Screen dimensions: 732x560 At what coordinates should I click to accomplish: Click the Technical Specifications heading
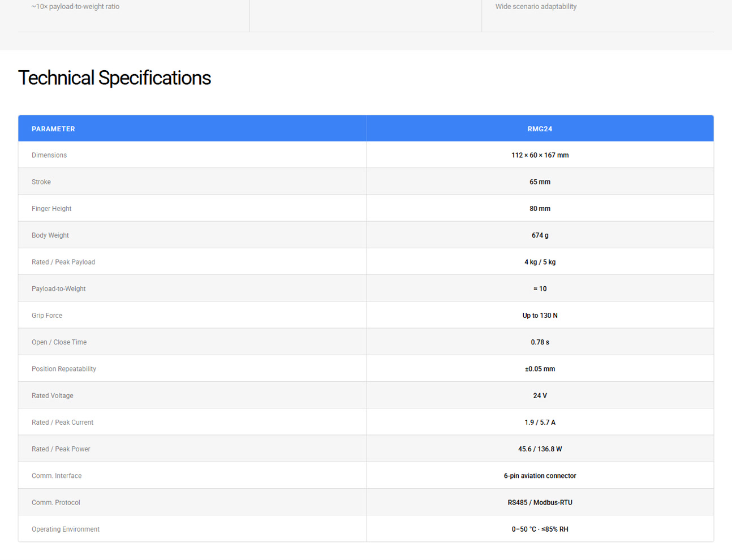click(114, 78)
